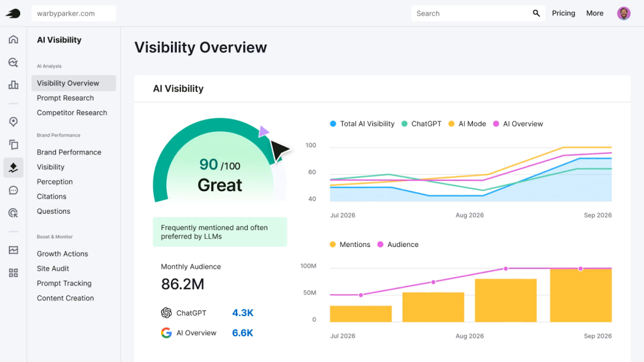Click the first Audience line data point

click(360, 295)
